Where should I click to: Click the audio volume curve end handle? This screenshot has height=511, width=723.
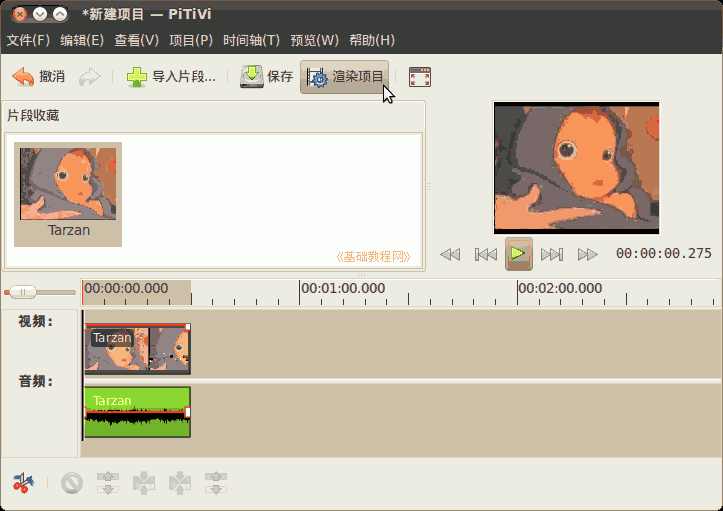click(x=188, y=412)
